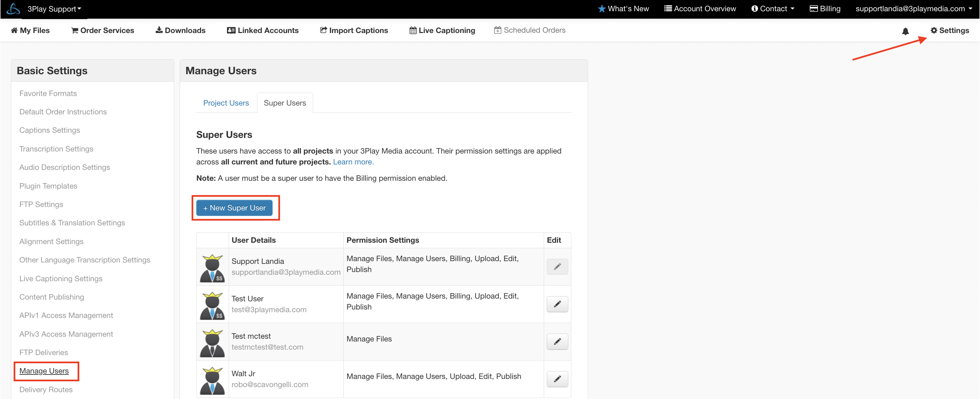Click the My Files home icon
The image size is (980, 399).
point(14,30)
